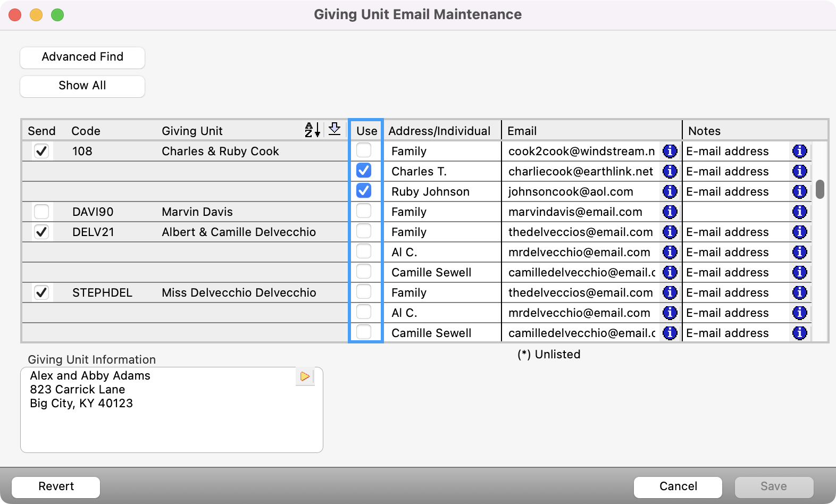Click email info icon for johnsoncook@aol.com

(670, 192)
